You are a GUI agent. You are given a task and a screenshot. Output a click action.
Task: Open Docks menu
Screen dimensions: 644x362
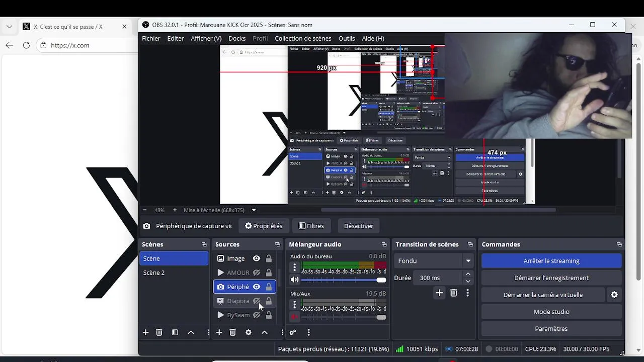click(237, 38)
